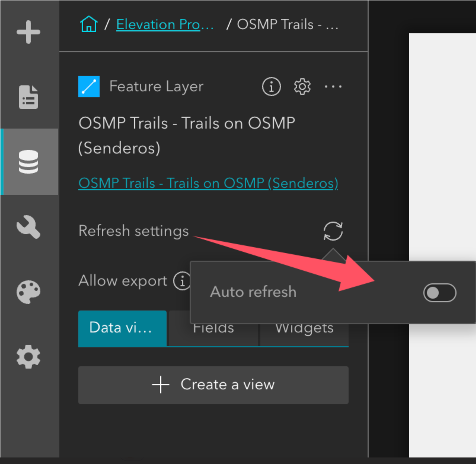Open the ellipsis overflow menu
Screen dimensions: 476x464
[333, 86]
